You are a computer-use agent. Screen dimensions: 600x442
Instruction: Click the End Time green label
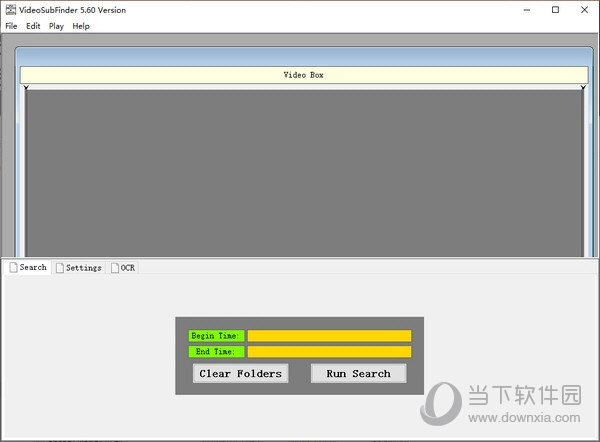pos(216,352)
